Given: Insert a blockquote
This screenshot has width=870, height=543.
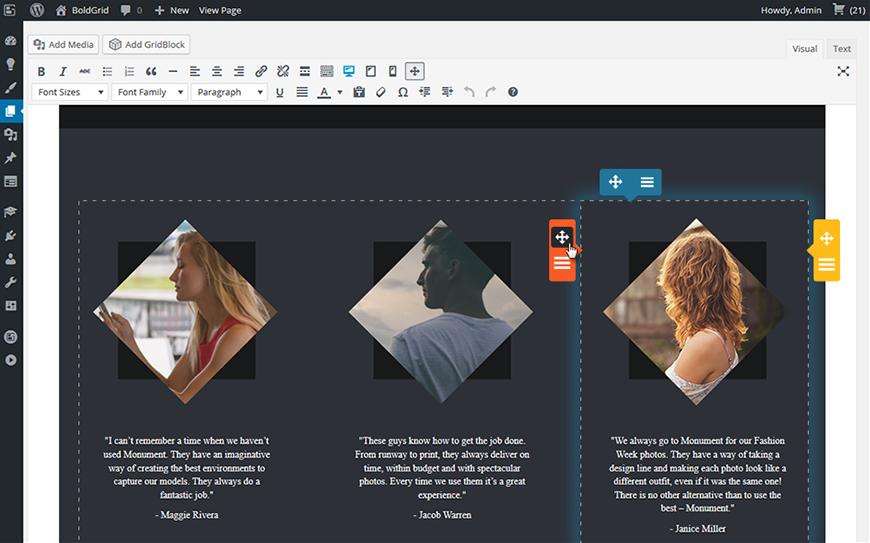Looking at the screenshot, I should [151, 71].
